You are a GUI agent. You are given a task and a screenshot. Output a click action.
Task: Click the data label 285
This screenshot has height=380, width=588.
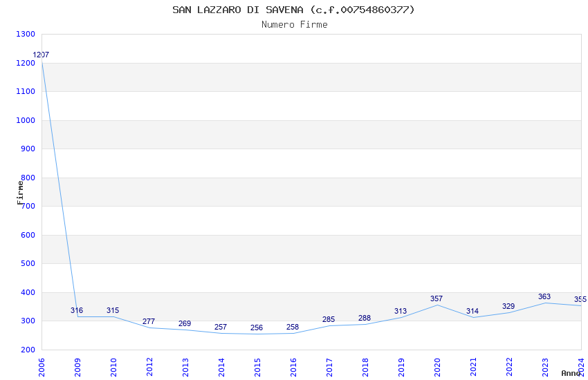(x=329, y=319)
